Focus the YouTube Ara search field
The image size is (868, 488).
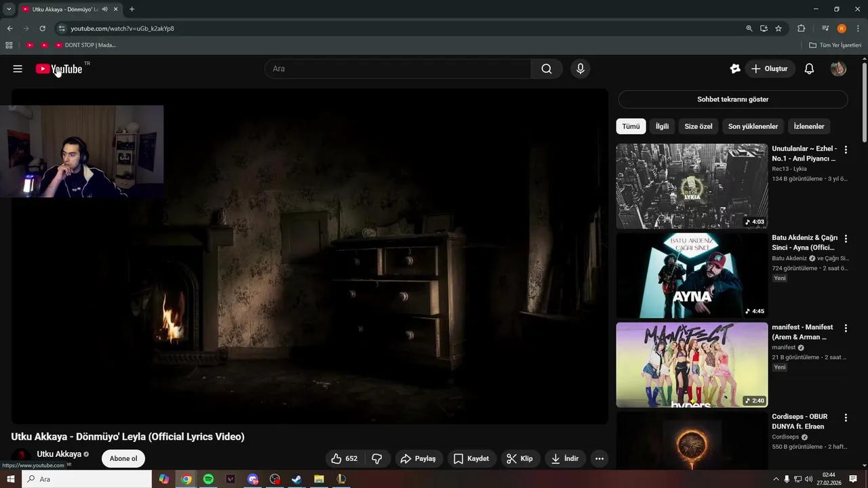tap(397, 68)
